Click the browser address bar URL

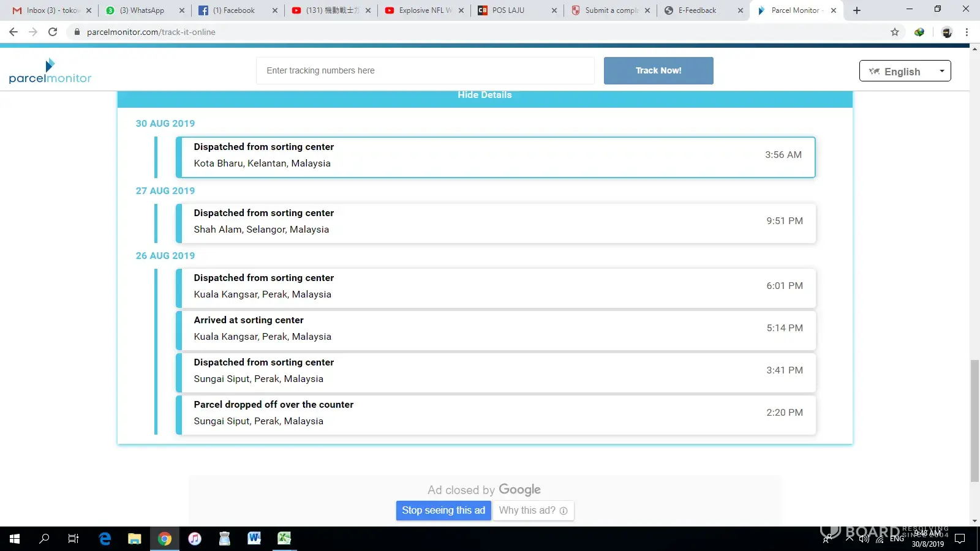pyautogui.click(x=151, y=32)
